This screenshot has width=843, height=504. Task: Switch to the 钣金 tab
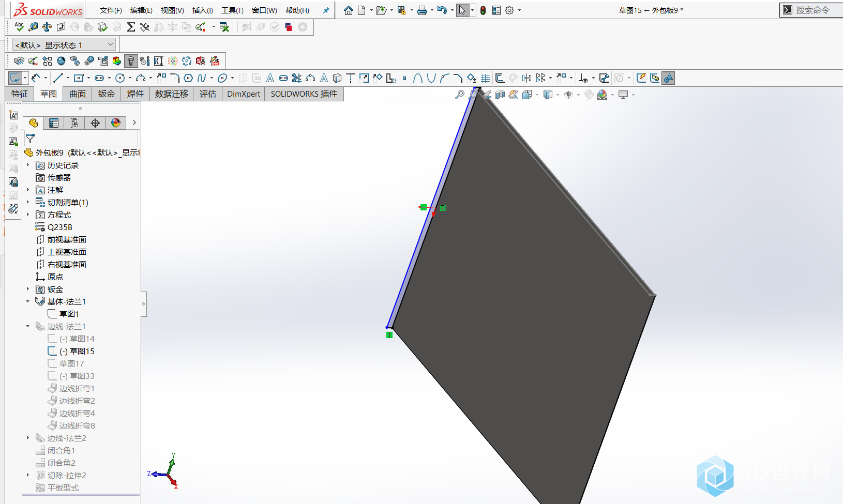107,94
